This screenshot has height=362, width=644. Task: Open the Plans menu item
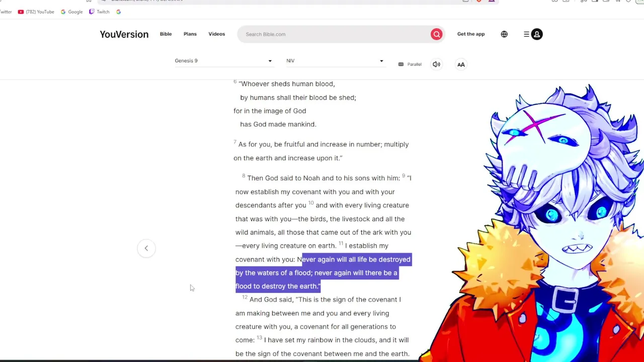(190, 34)
